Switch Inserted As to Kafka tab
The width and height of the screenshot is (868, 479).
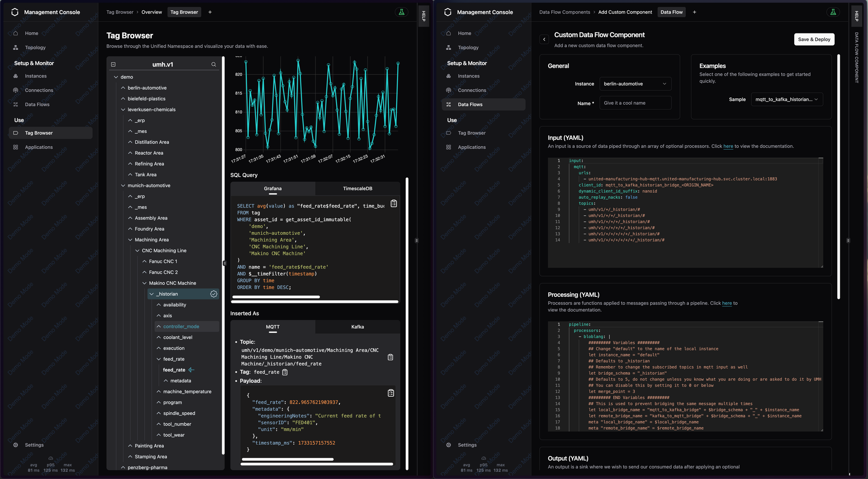357,327
